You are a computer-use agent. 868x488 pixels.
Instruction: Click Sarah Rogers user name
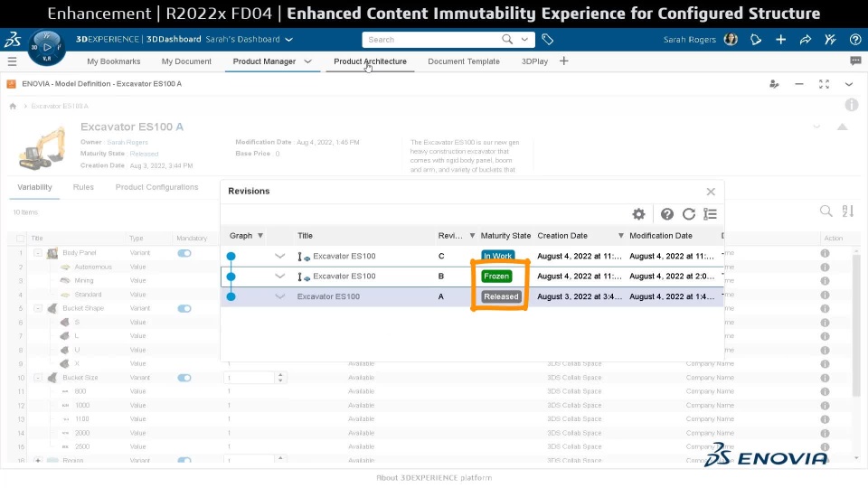tap(689, 40)
